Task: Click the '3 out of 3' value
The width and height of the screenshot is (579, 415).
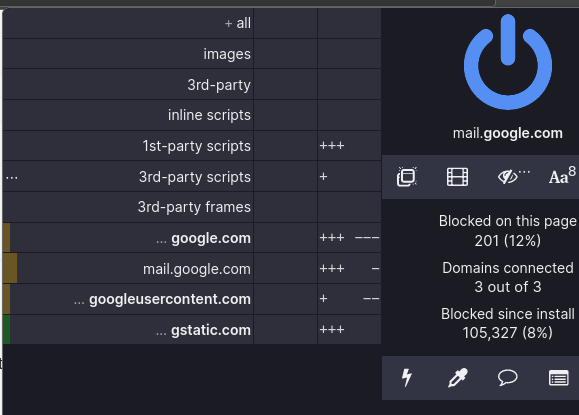Action: point(508,287)
